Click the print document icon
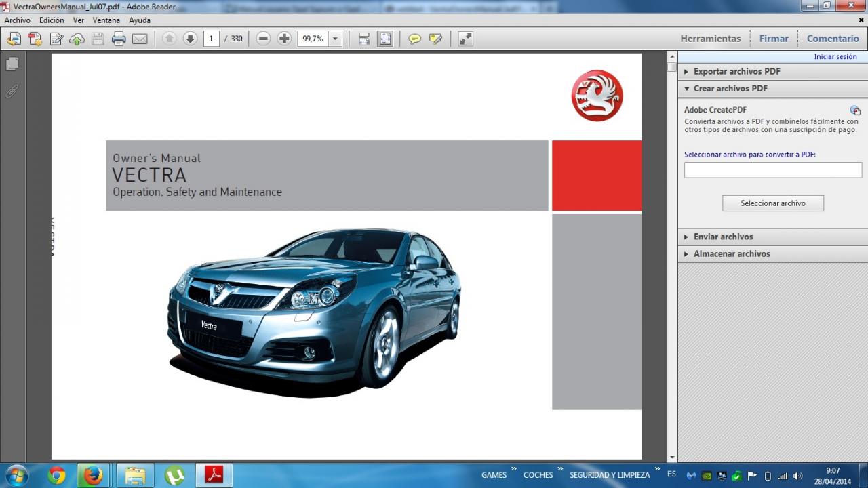 [119, 39]
